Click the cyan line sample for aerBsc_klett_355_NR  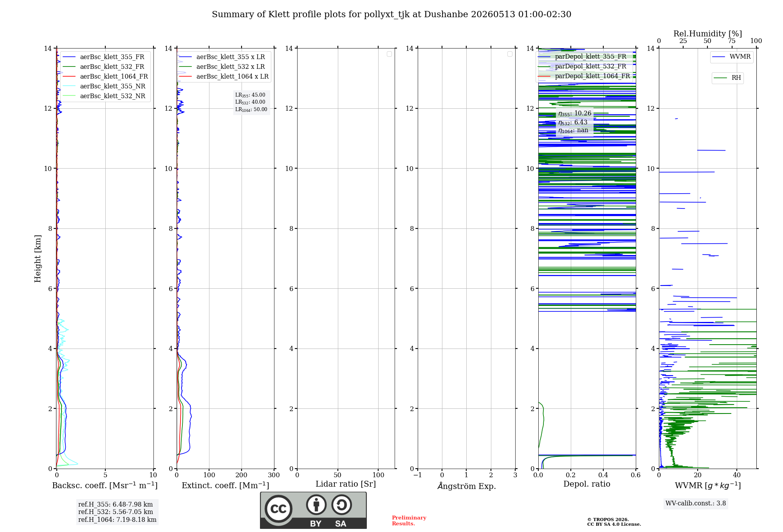tap(69, 86)
